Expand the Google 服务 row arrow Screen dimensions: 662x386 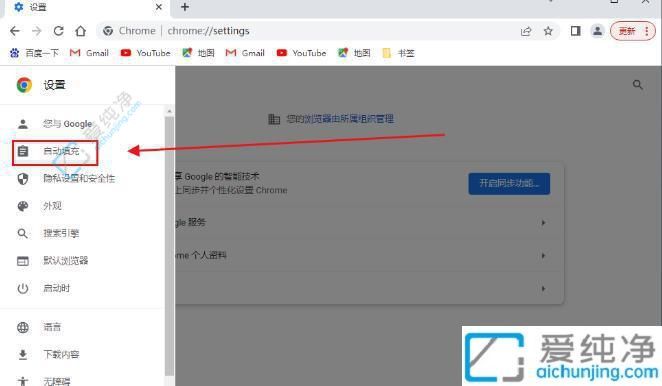[x=543, y=223]
